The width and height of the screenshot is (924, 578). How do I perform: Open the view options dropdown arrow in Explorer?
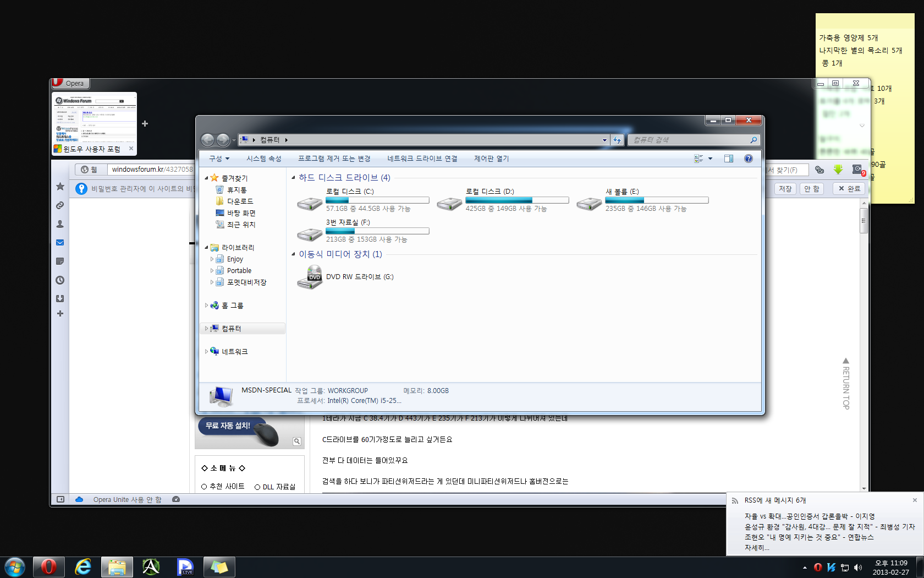[710, 159]
